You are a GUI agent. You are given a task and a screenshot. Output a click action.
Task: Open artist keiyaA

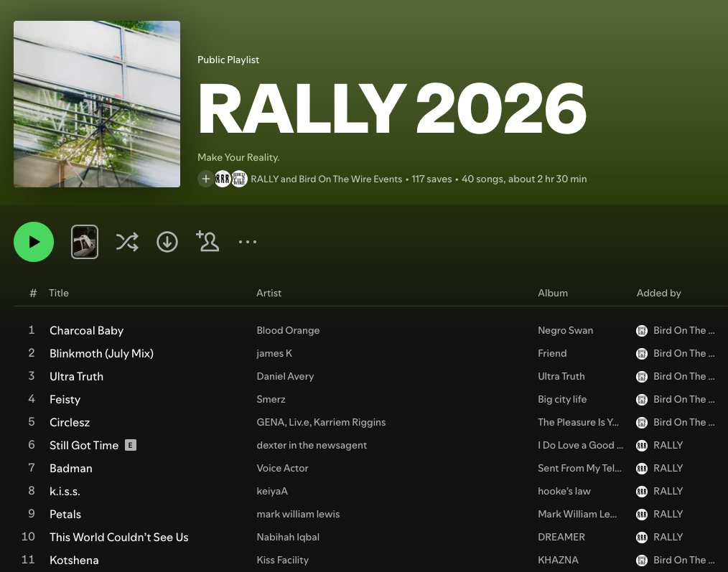point(272,491)
